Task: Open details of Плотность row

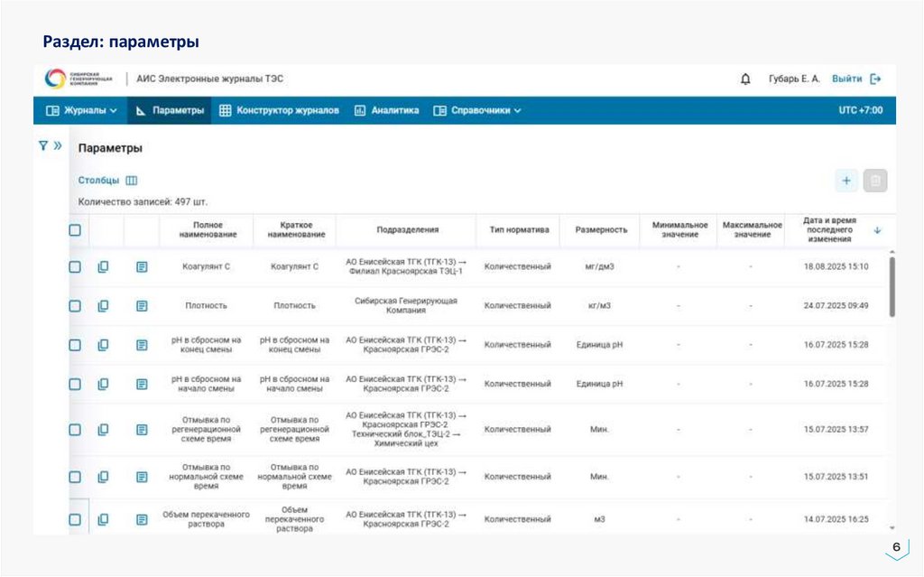Action: tap(142, 305)
